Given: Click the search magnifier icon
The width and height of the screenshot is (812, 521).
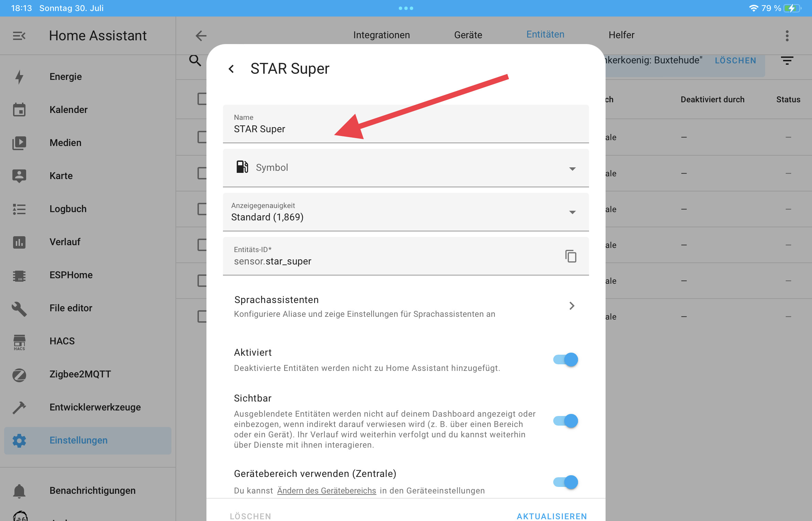Looking at the screenshot, I should pos(195,60).
